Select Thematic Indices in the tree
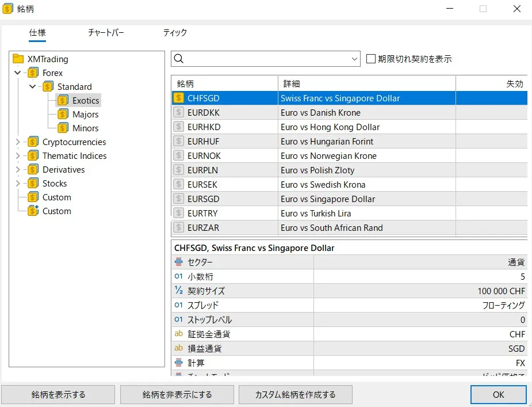The image size is (532, 407). (x=74, y=156)
